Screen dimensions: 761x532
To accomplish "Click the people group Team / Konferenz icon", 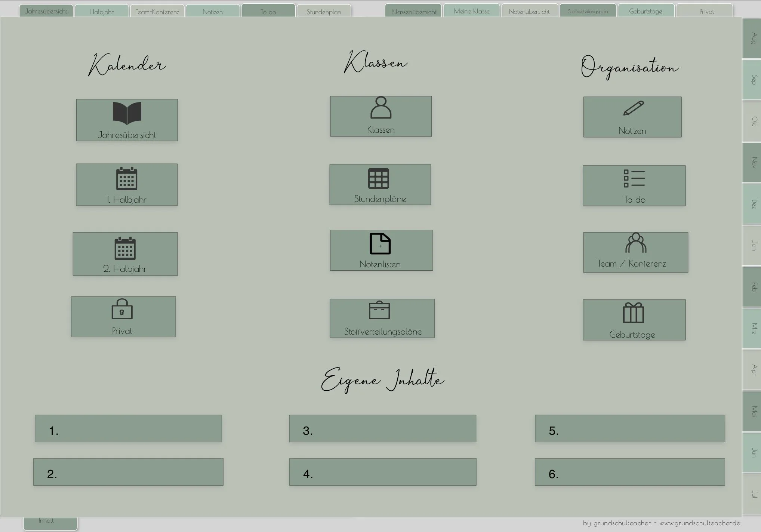I will pos(635,243).
